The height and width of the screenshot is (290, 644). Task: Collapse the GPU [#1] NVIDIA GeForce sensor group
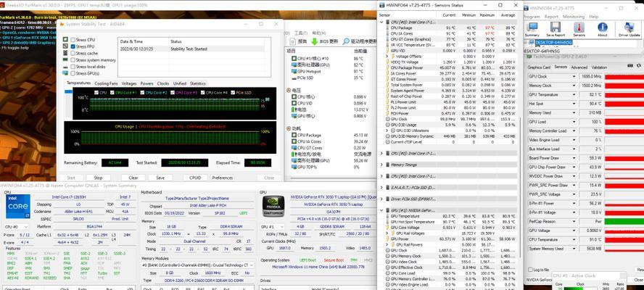click(381, 210)
